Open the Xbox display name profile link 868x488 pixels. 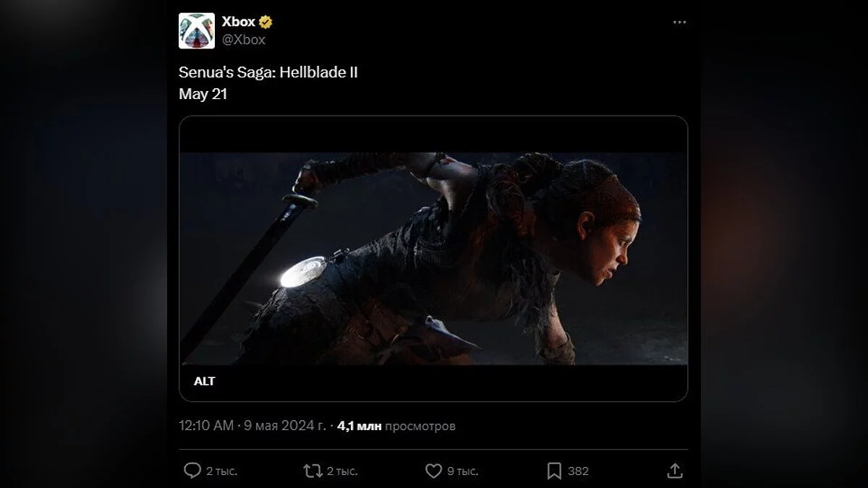[x=238, y=22]
